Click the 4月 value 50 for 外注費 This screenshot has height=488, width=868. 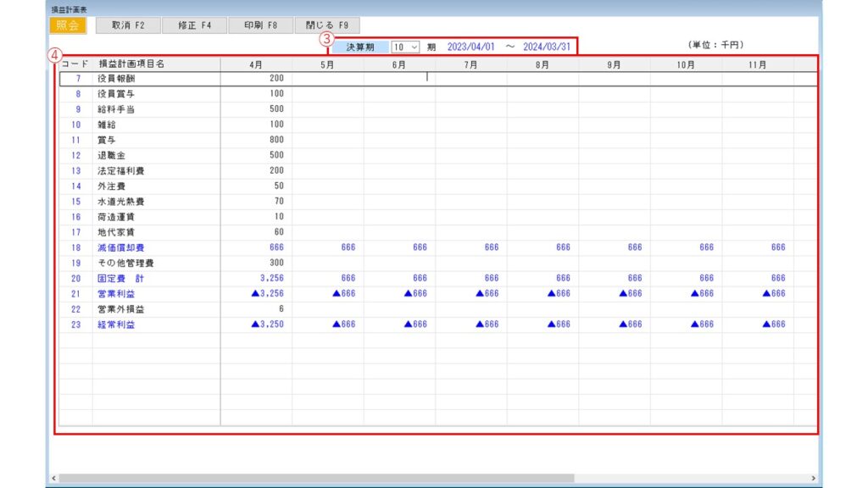pyautogui.click(x=279, y=186)
